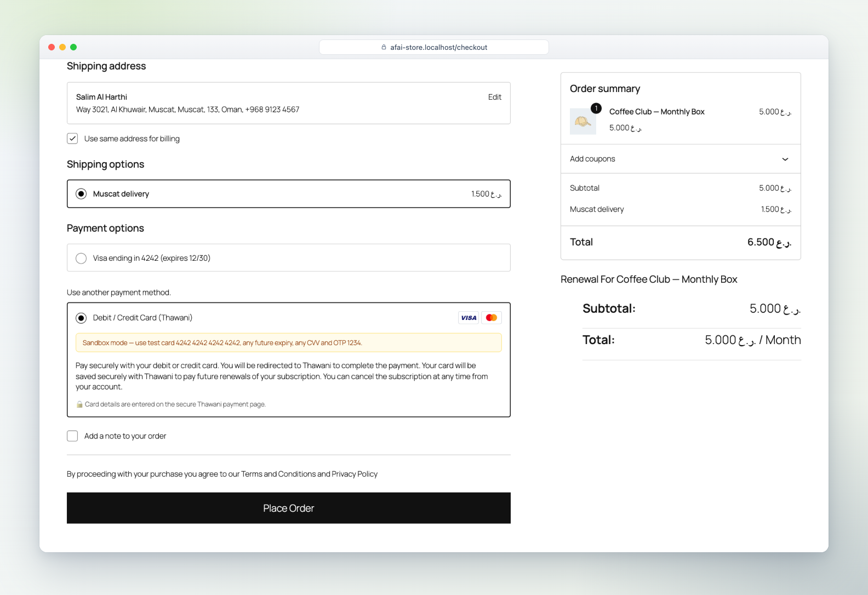Click the sandbox mode test card notice
The image size is (868, 595).
[289, 342]
